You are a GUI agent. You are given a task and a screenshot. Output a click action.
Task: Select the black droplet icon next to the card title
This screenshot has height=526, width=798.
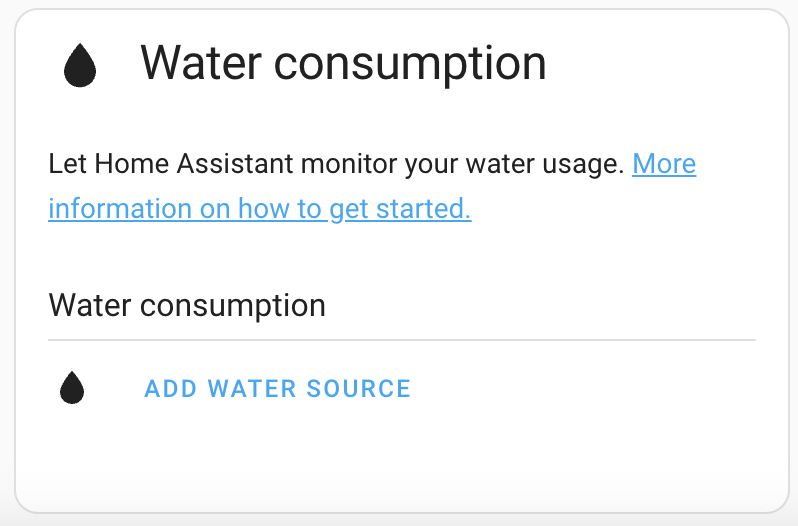[x=80, y=66]
